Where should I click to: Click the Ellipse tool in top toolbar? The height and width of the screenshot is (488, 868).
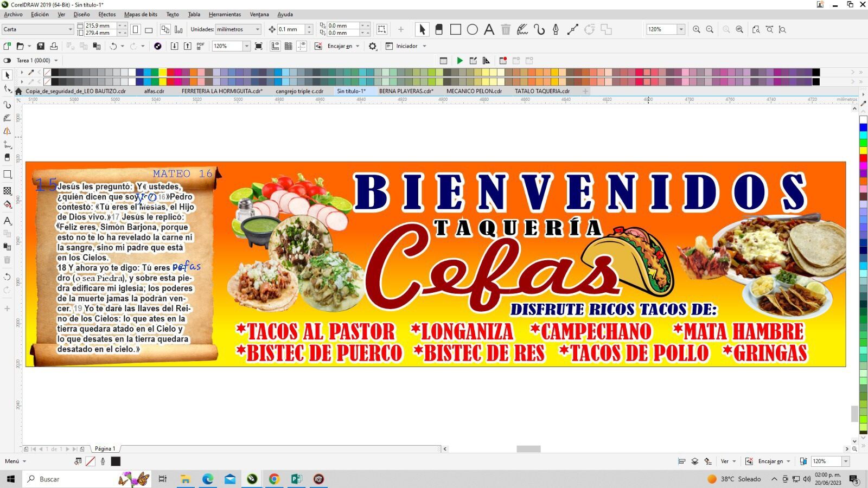click(x=473, y=29)
